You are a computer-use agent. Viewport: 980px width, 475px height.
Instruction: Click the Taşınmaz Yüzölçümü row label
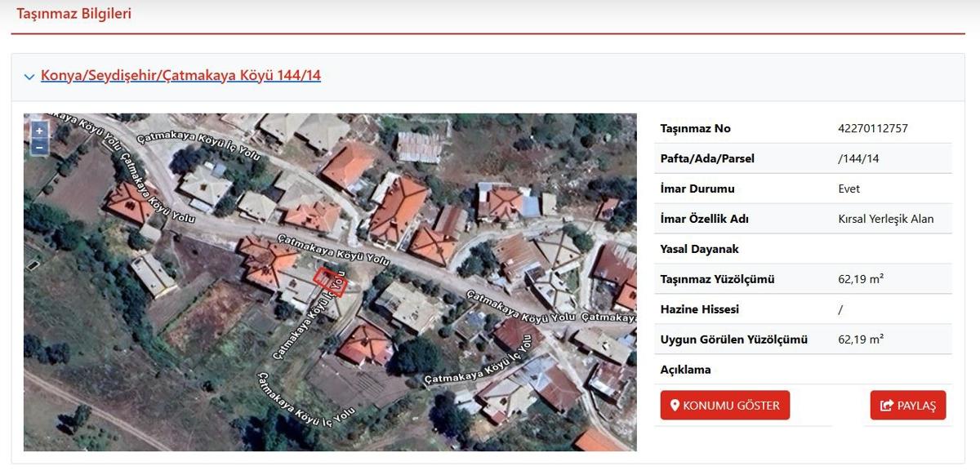pos(717,279)
